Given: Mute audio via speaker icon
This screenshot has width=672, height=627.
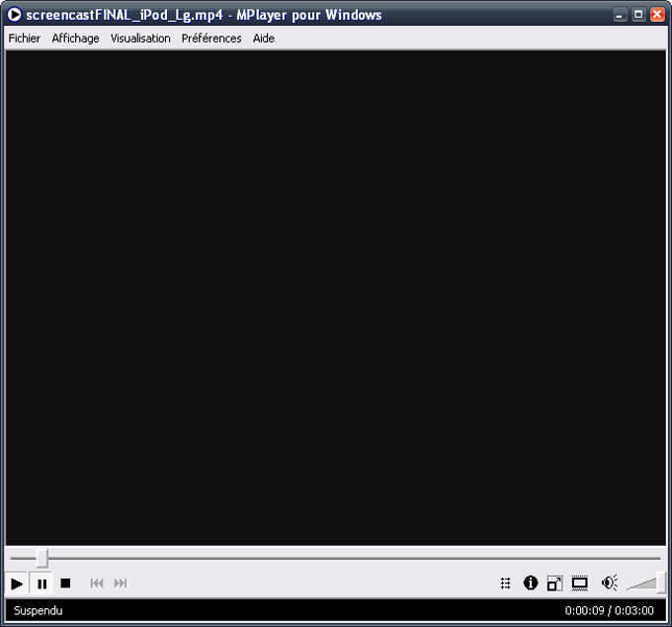Looking at the screenshot, I should (x=610, y=582).
